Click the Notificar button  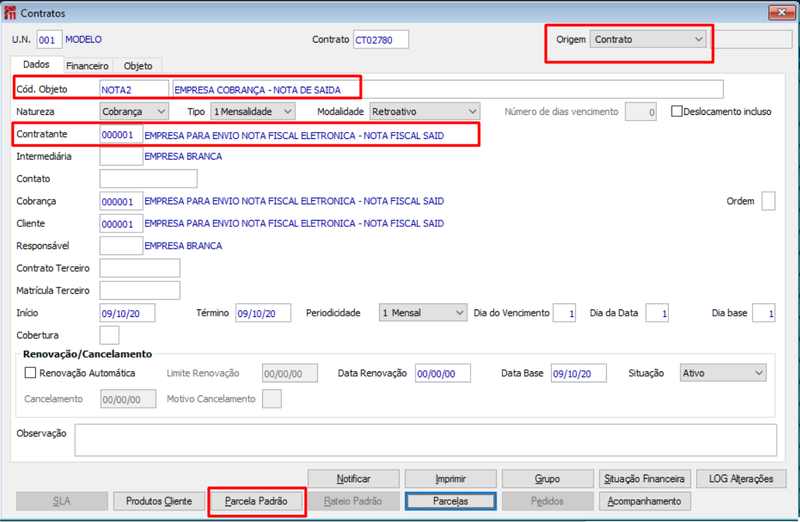click(x=354, y=479)
